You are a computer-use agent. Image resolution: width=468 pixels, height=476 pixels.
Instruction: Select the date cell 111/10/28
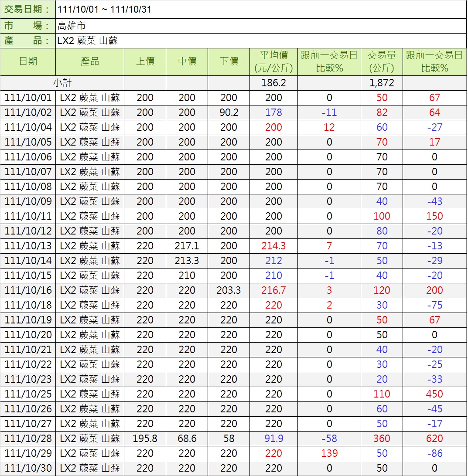click(28, 439)
